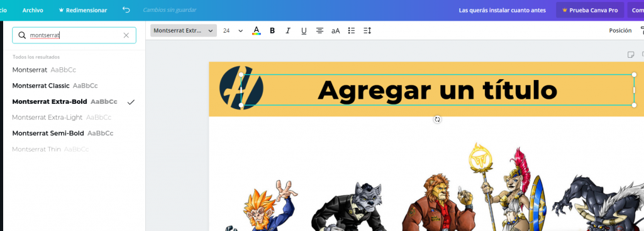Select Montserrat Extra-Bold font
The image size is (644, 231).
[65, 101]
